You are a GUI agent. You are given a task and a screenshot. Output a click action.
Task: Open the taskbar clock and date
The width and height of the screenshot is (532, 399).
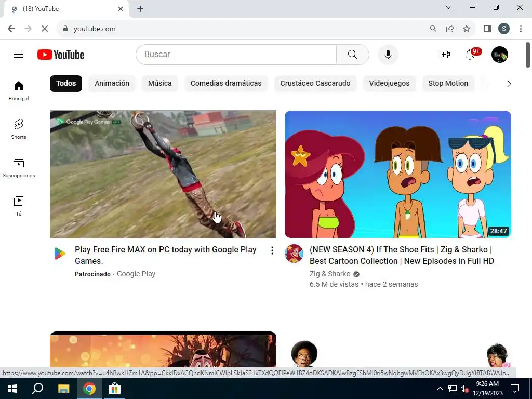487,389
